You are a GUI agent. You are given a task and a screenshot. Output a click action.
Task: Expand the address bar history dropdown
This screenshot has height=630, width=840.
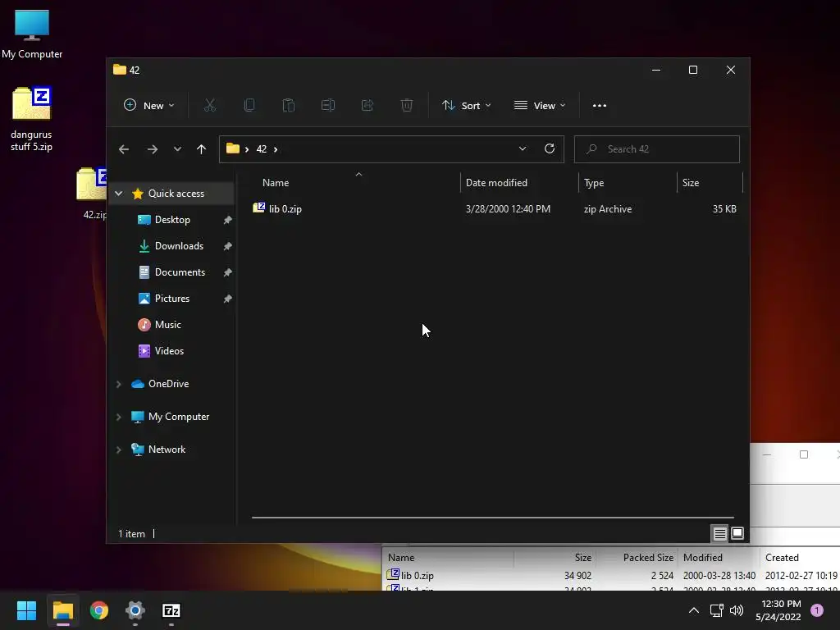(x=523, y=149)
